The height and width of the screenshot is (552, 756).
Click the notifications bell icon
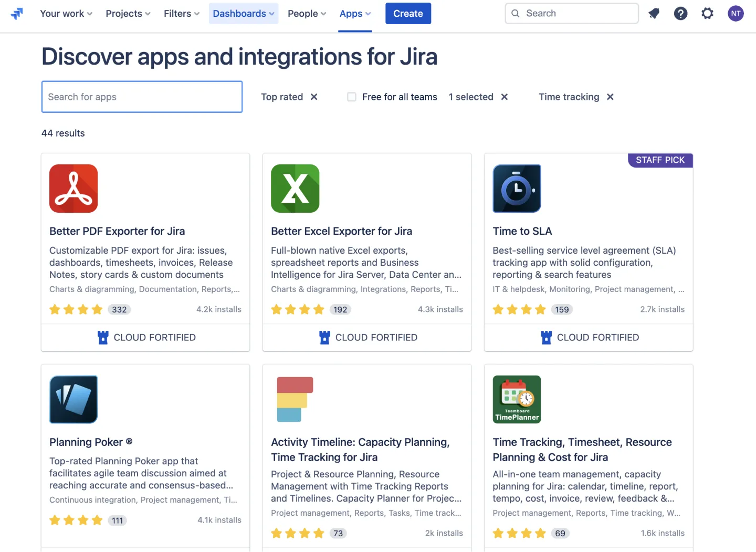(x=654, y=13)
